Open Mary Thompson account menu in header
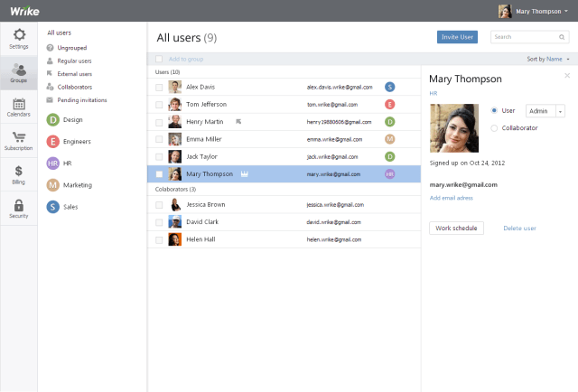Viewport: 578px width, 392px height. point(534,11)
